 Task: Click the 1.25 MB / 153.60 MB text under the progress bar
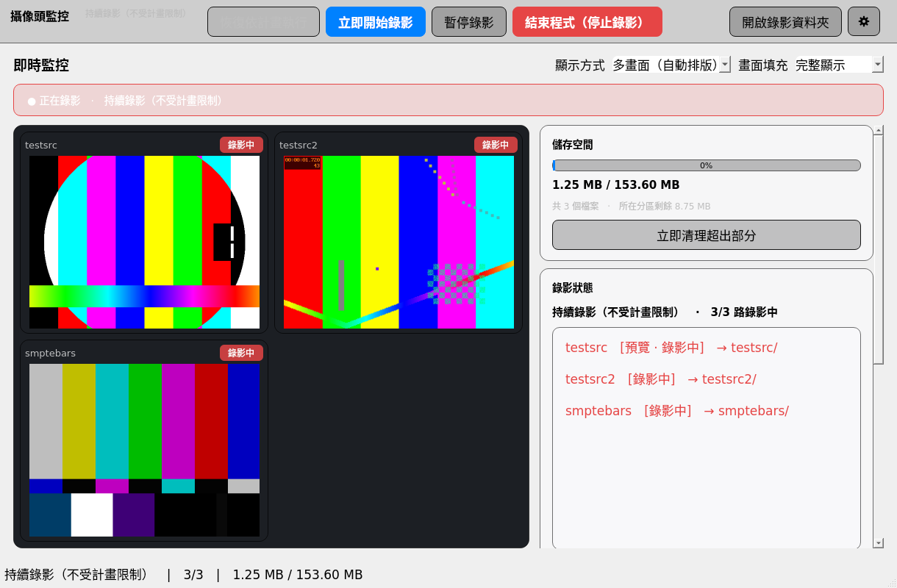tap(616, 185)
